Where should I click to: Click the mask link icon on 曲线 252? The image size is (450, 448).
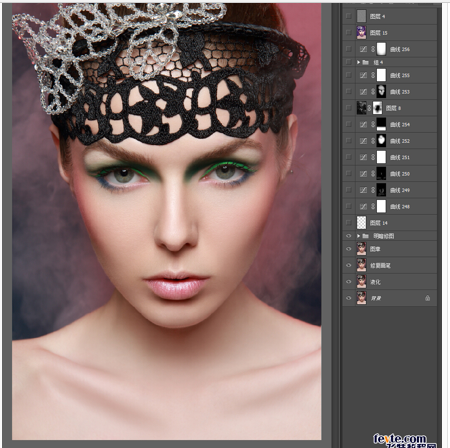tap(373, 141)
